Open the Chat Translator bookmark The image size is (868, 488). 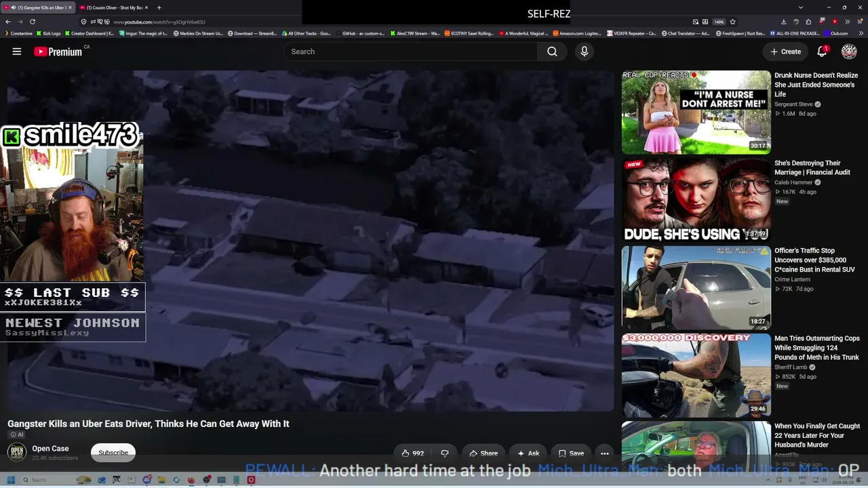(686, 33)
